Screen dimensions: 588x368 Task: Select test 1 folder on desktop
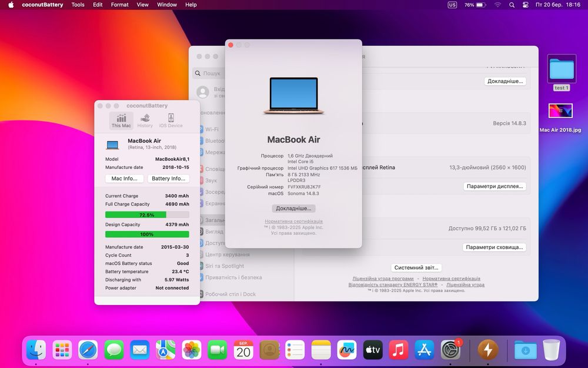click(562, 73)
